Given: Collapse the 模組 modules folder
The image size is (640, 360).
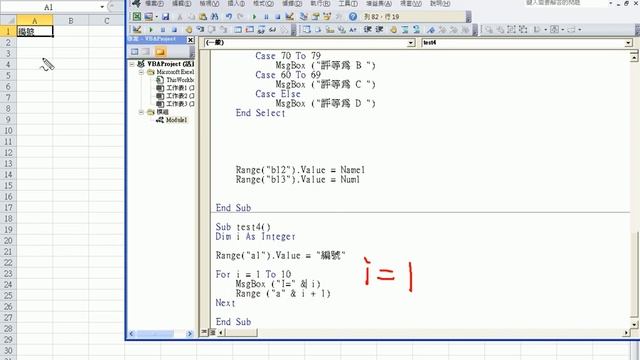Looking at the screenshot, I should tap(141, 112).
